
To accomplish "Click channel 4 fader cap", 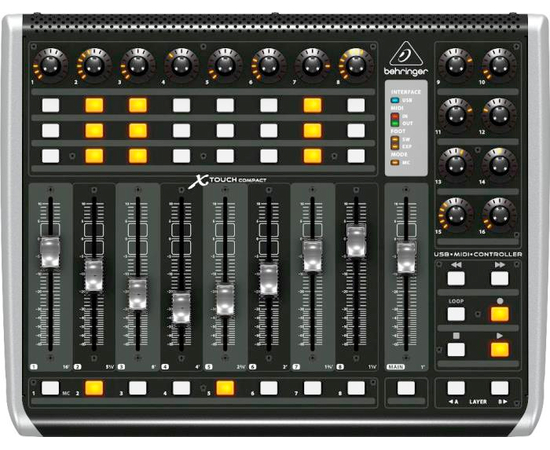I will 181,308.
